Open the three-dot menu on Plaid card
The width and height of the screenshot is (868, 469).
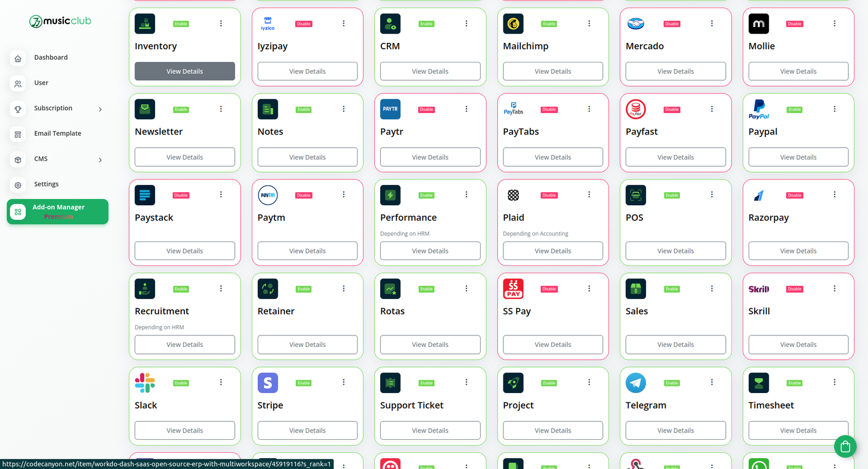(589, 194)
